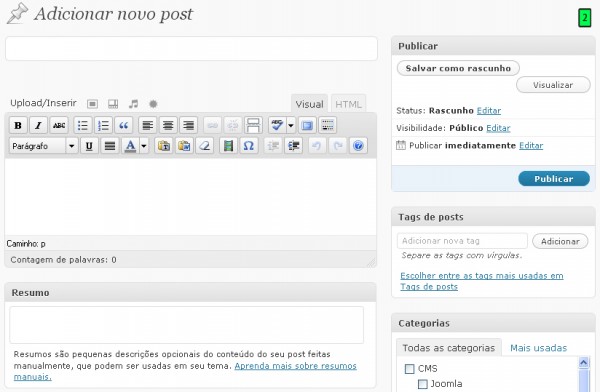Image resolution: width=600 pixels, height=392 pixels.
Task: Align text left
Action: point(148,125)
